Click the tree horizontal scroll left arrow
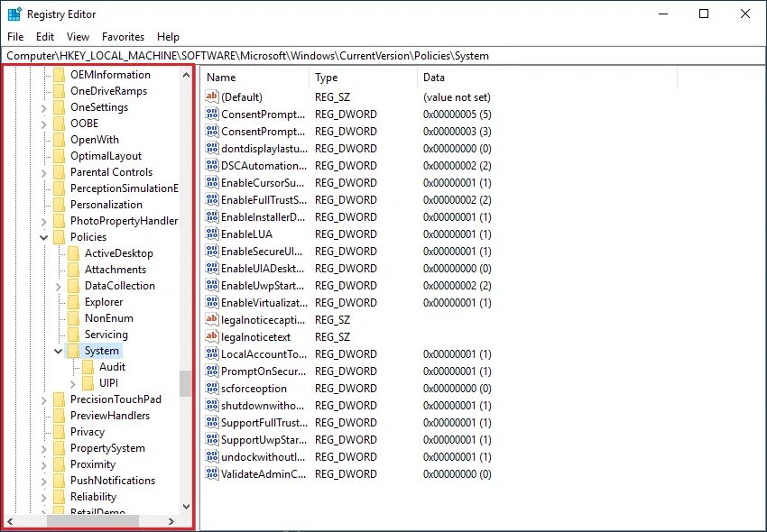 (x=10, y=521)
